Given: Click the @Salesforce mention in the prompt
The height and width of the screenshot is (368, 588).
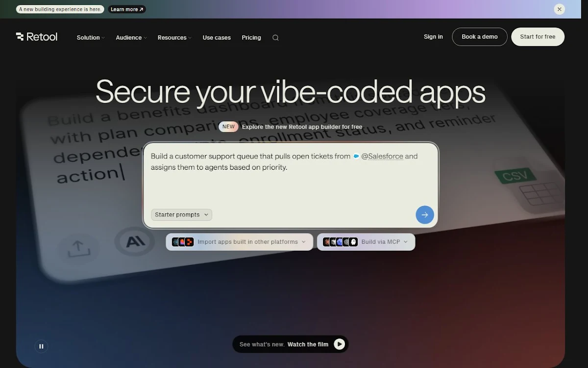Looking at the screenshot, I should point(382,157).
